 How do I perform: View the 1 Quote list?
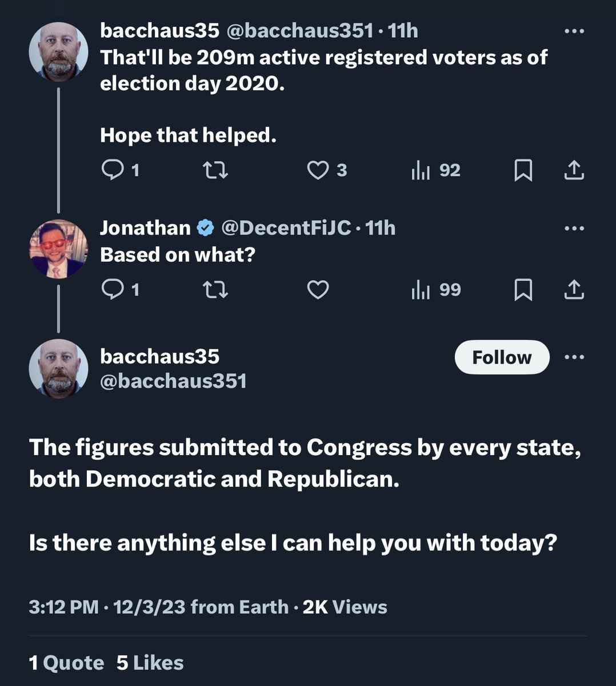(66, 663)
